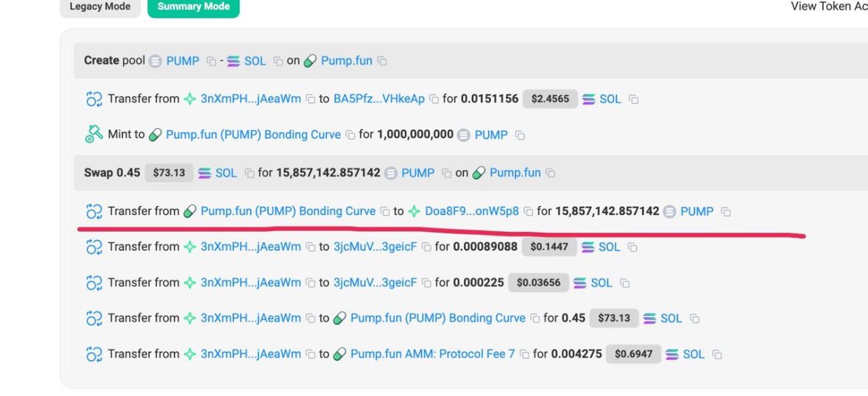
Task: Open Pump.fun AMM: Protocol Fee 7 link
Action: click(432, 354)
